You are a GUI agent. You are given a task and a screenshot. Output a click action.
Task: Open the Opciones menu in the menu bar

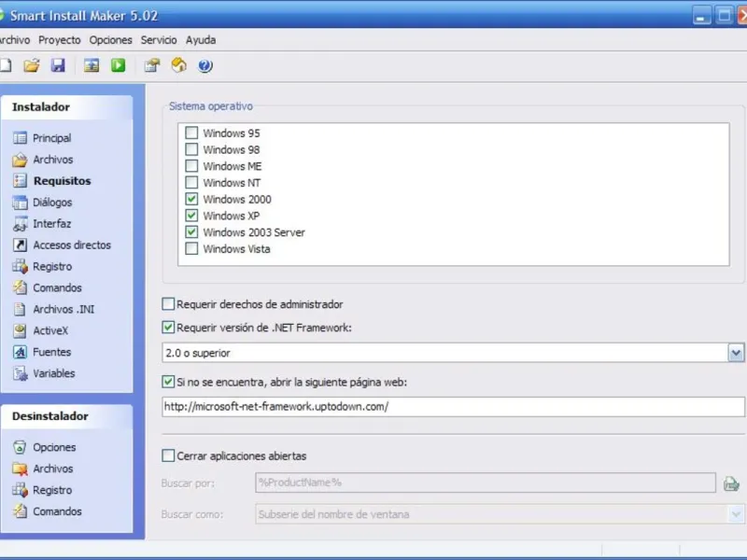click(110, 40)
